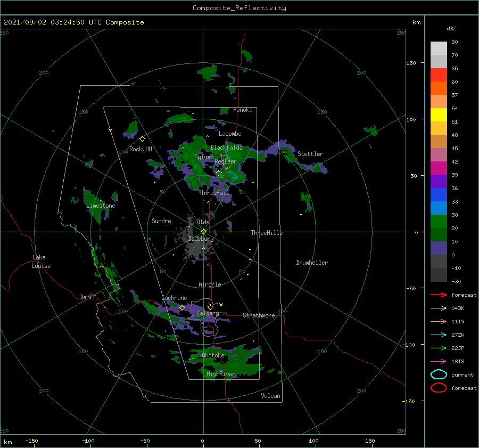The image size is (479, 448).
Task: Click the yellow diamond marker under Cochrane
Action: [182, 307]
